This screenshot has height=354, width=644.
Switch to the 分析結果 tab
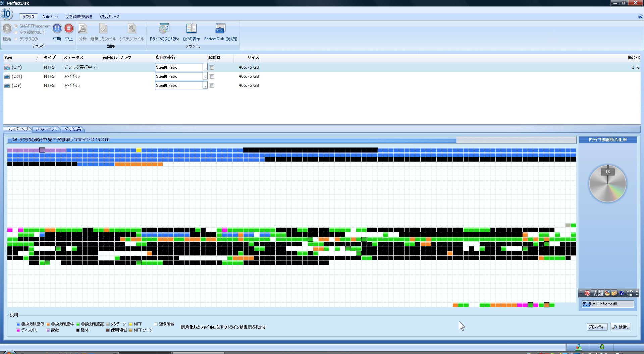(73, 129)
